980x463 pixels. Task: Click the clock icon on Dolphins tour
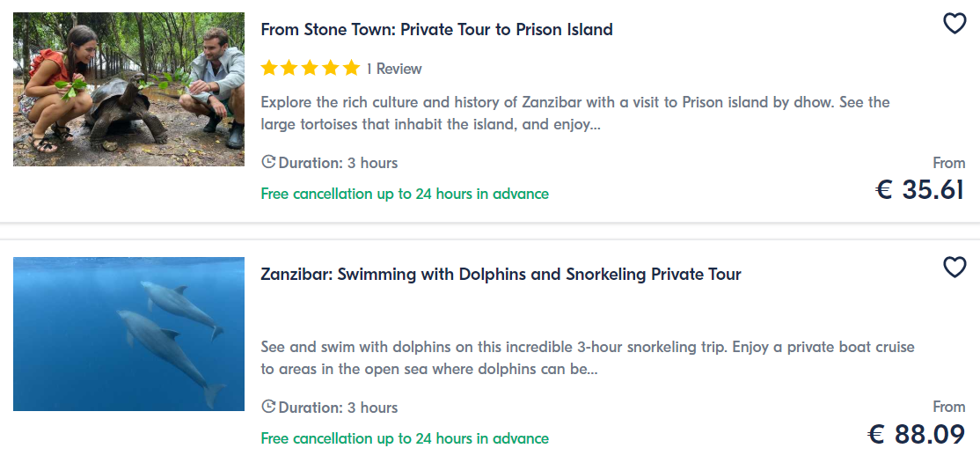click(268, 407)
